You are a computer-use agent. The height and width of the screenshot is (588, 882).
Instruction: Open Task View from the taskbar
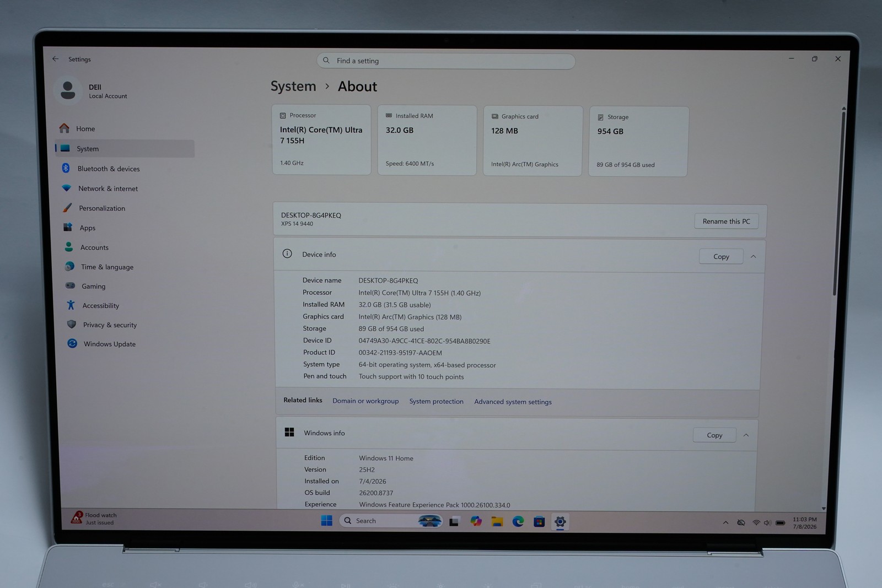[x=454, y=521]
